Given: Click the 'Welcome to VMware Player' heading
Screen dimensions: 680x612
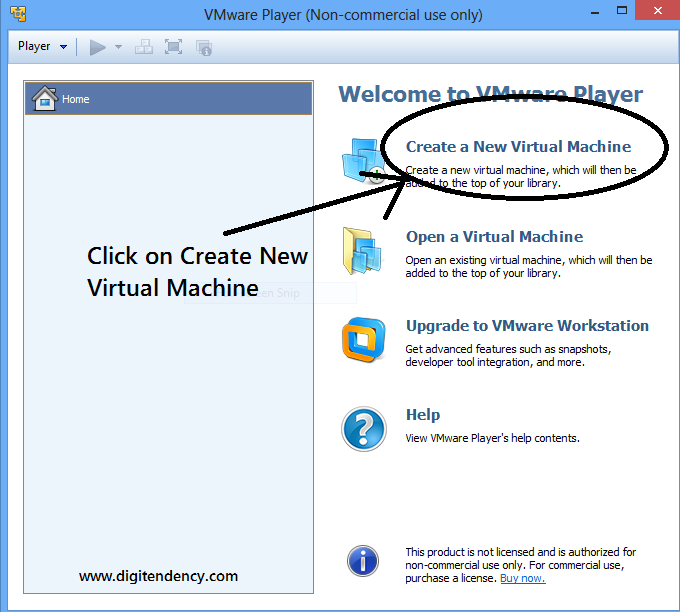Looking at the screenshot, I should pos(490,94).
